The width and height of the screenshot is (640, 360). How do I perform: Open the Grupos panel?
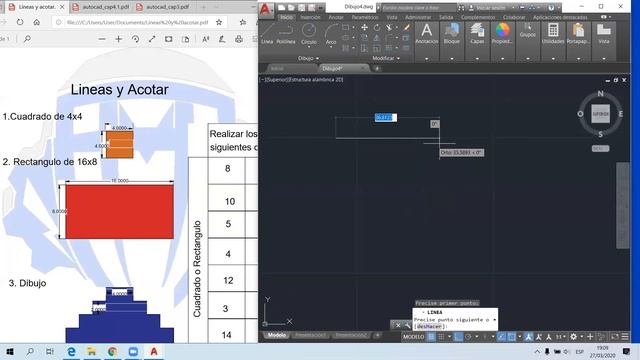pos(527,31)
